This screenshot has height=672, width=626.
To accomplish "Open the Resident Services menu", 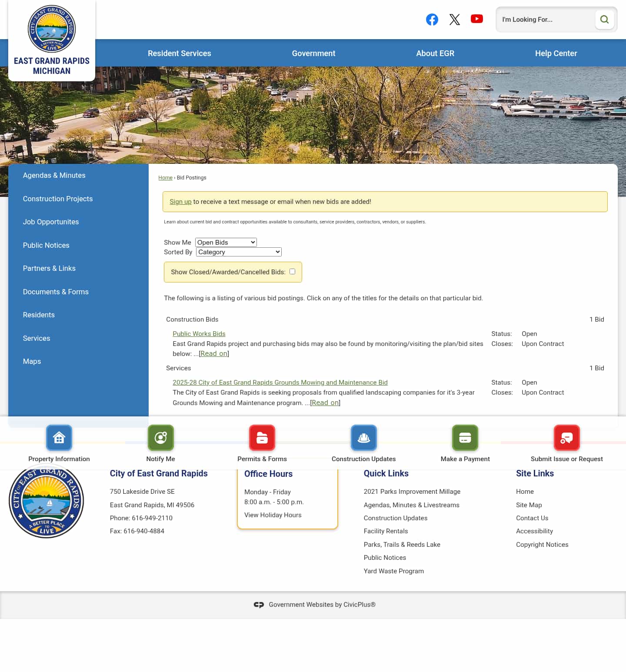I will point(180,53).
